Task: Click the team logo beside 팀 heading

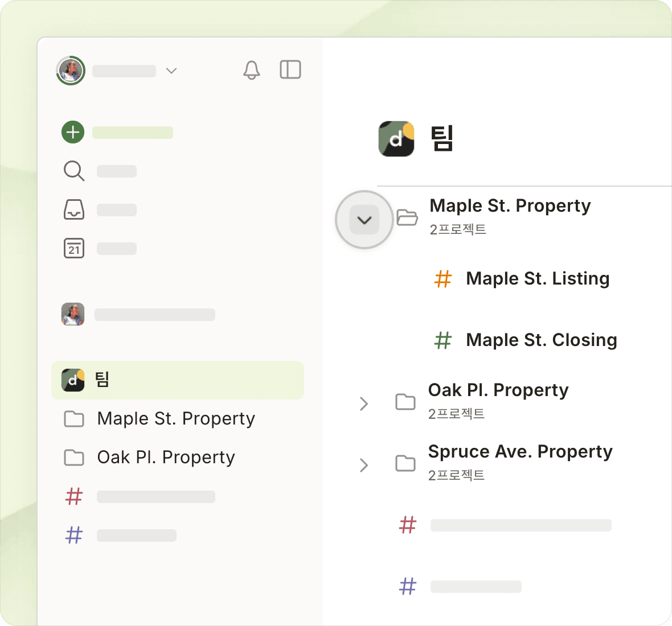Action: [x=396, y=138]
